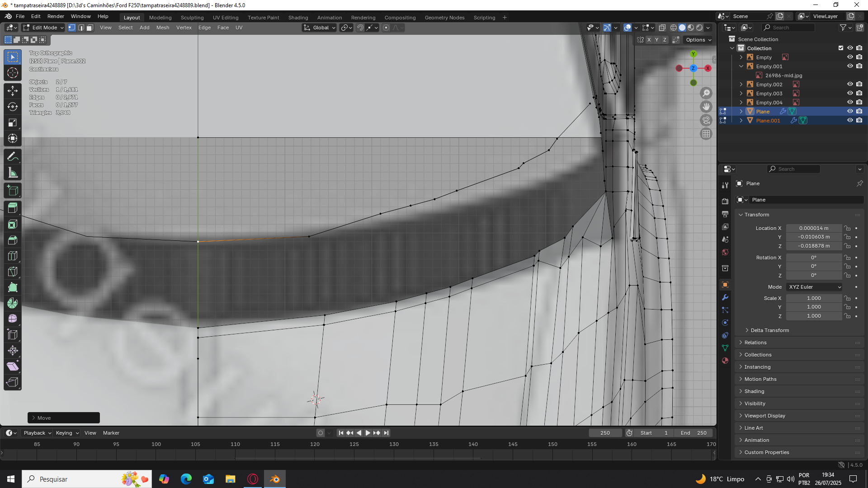This screenshot has width=868, height=488.
Task: Click the Options button in viewport header
Action: coord(698,40)
